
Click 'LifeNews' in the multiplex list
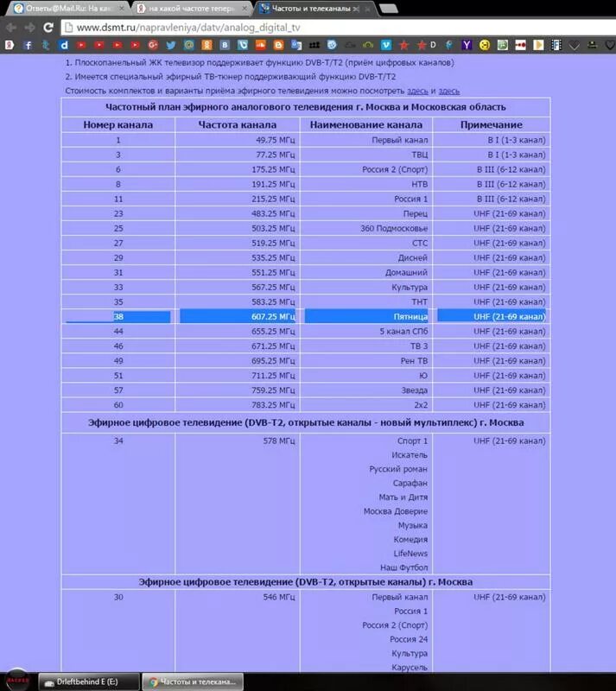click(x=410, y=554)
